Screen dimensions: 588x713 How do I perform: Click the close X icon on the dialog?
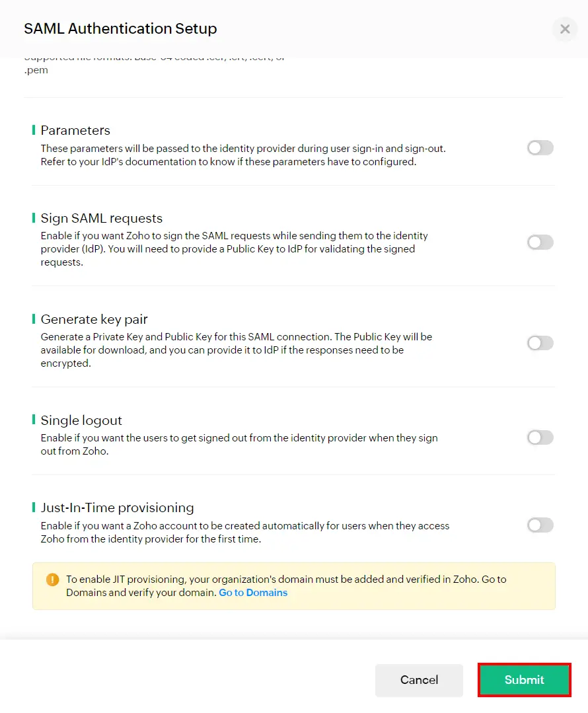click(x=564, y=28)
